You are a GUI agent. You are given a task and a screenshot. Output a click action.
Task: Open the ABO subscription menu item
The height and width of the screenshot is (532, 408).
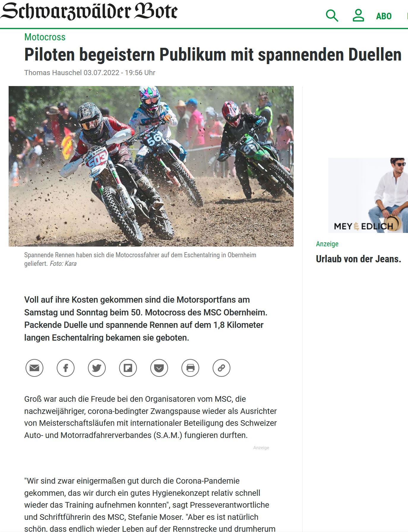(x=384, y=16)
